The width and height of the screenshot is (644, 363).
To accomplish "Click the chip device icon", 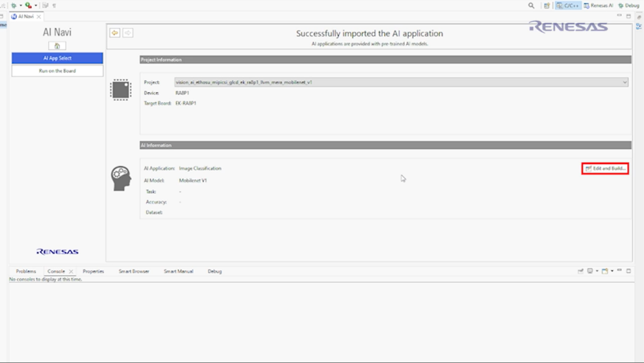I will (120, 90).
